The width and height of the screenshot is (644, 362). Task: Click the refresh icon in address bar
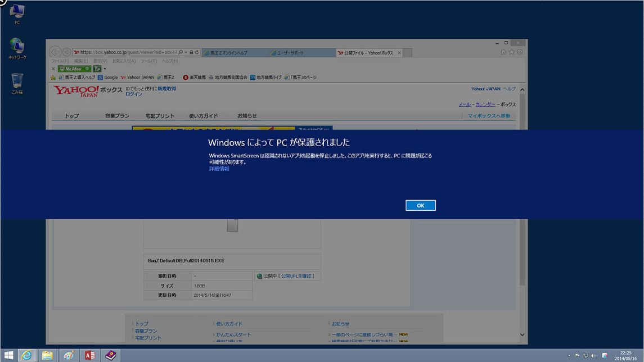[197, 52]
